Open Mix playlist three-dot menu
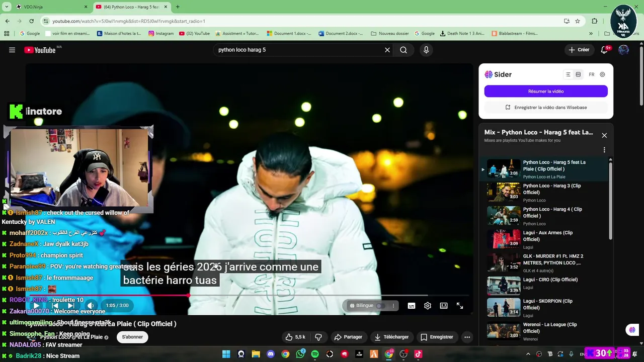The height and width of the screenshot is (362, 644). [x=604, y=150]
